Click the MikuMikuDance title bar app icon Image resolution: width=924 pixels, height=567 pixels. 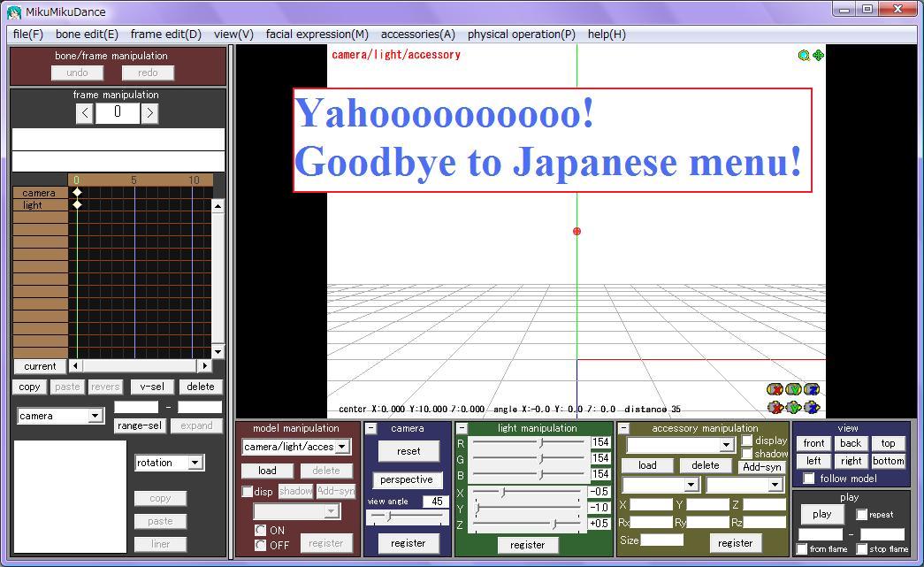pyautogui.click(x=14, y=11)
